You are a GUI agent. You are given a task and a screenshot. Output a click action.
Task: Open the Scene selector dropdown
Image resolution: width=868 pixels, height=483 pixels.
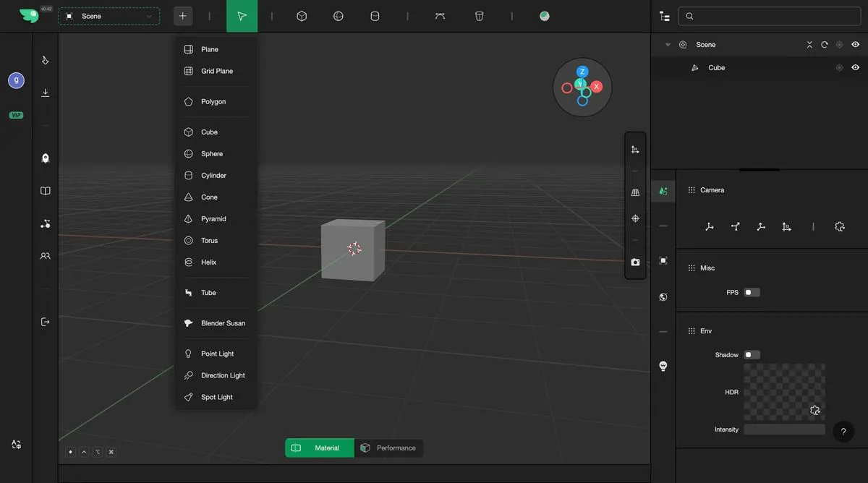coord(109,16)
